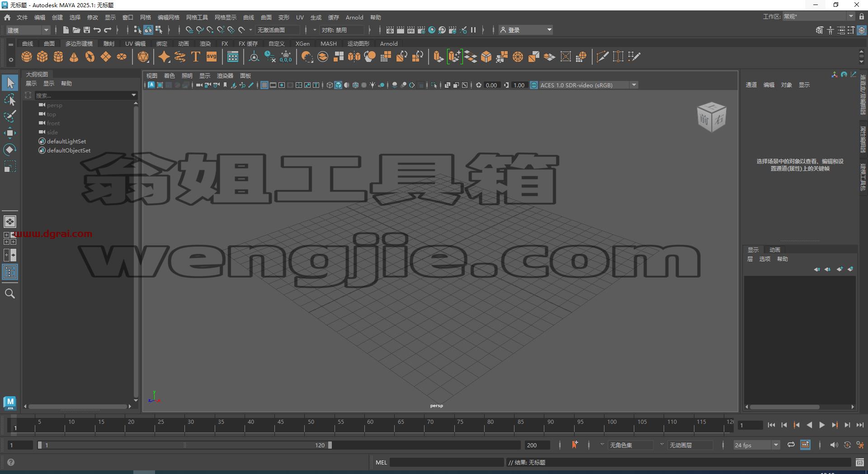Play the animation backwards
Viewport: 868px width, 474px height.
coord(809,425)
